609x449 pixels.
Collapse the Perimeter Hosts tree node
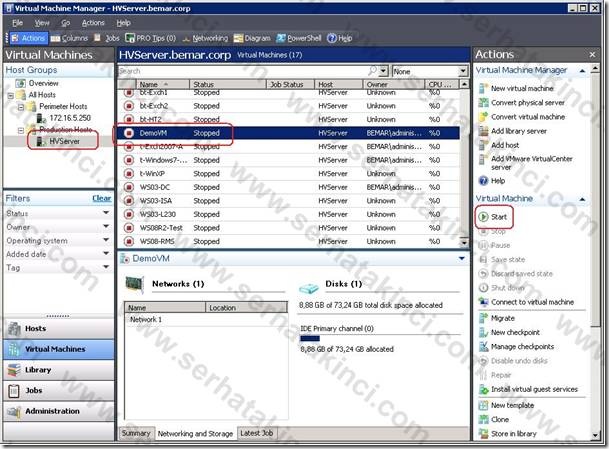tap(21, 107)
